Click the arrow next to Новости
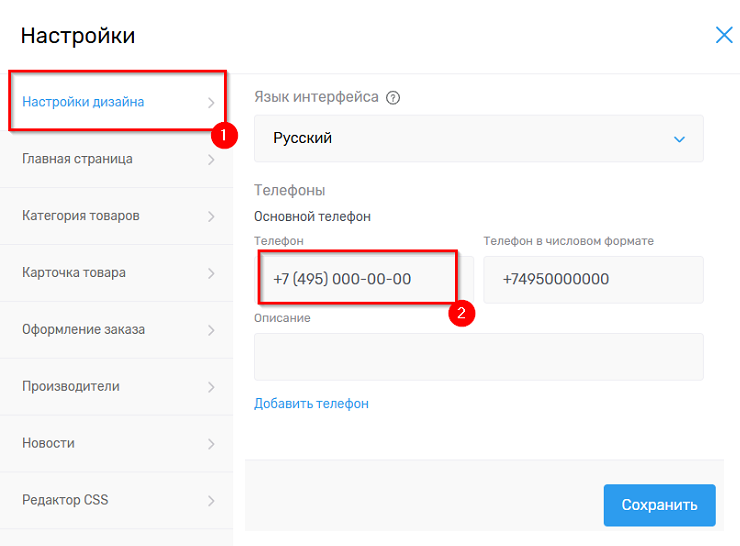Viewport: 740px width, 546px height. click(211, 444)
